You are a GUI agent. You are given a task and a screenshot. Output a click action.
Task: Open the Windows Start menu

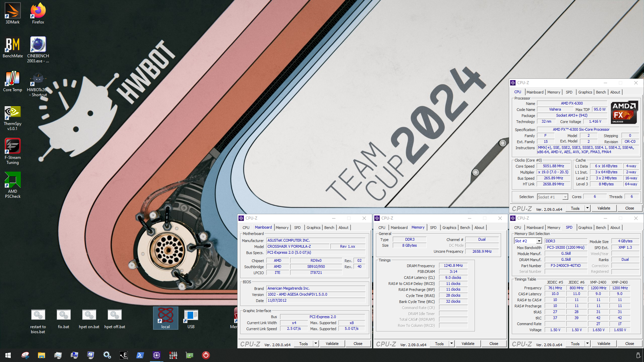[8, 355]
